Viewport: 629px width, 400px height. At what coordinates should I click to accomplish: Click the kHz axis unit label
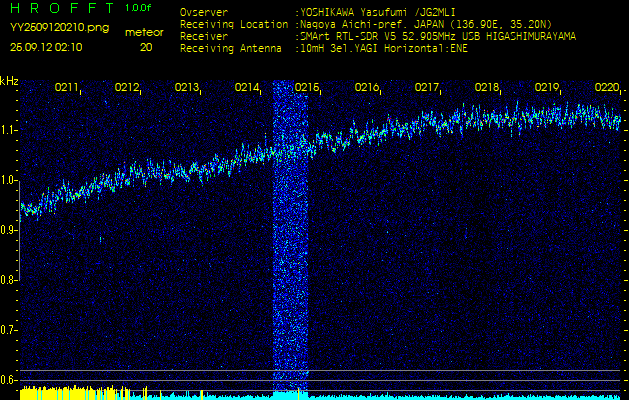coord(9,80)
